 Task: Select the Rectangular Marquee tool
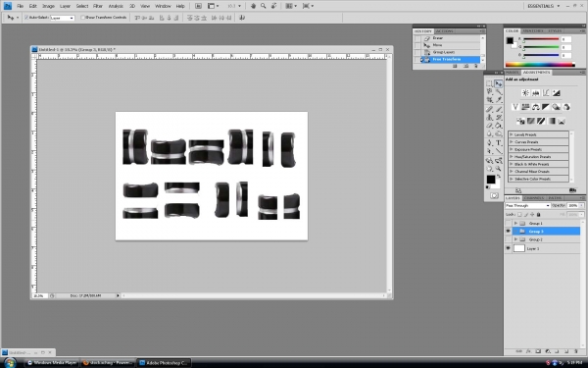point(489,83)
